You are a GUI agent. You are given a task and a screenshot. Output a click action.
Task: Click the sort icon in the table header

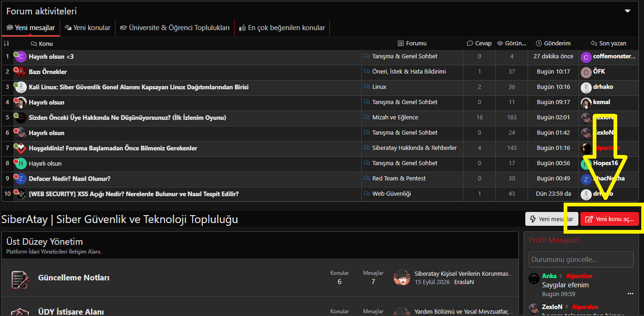tap(6, 43)
